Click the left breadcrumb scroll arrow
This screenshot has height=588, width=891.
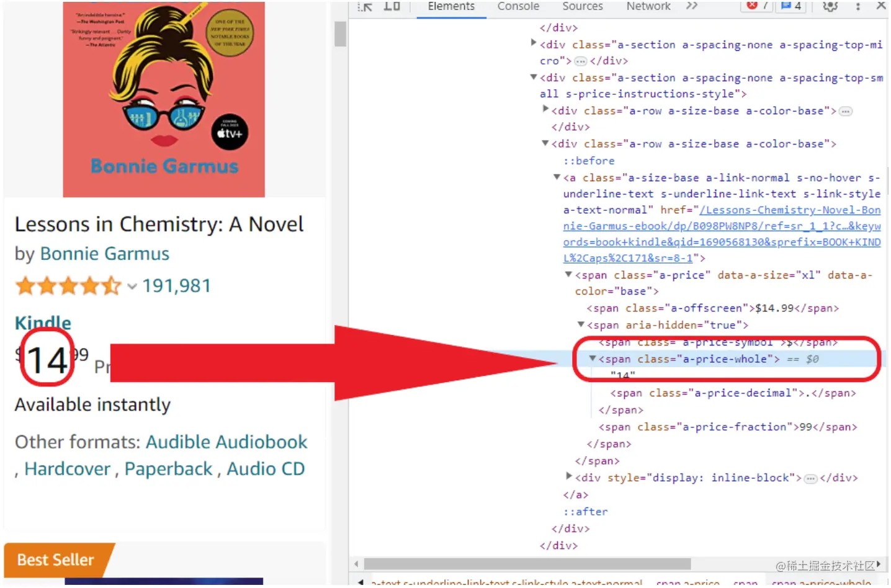pos(360,582)
